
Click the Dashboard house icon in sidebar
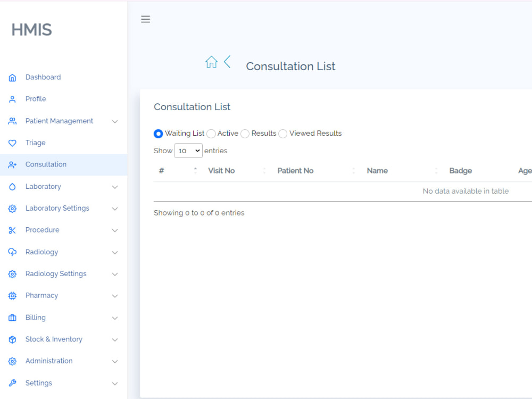tap(12, 78)
